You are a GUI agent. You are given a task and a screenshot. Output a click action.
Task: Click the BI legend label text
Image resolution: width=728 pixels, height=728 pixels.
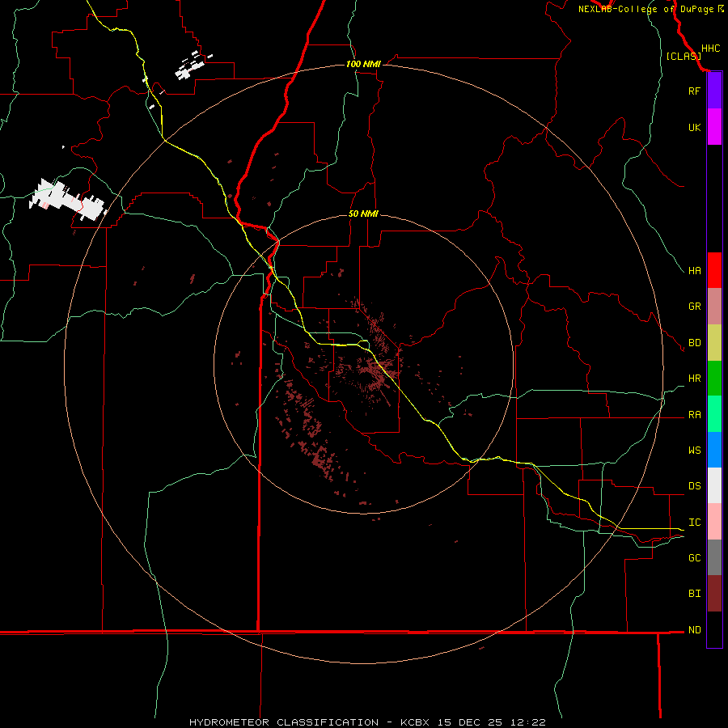tap(695, 594)
